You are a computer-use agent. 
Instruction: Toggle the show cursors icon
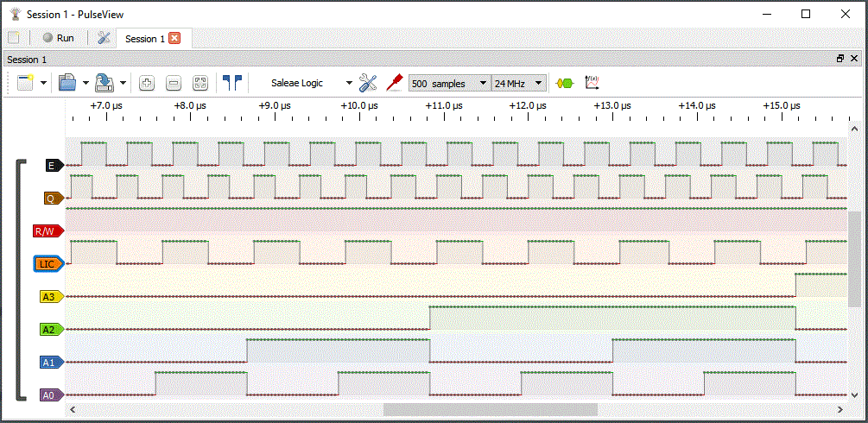[231, 83]
